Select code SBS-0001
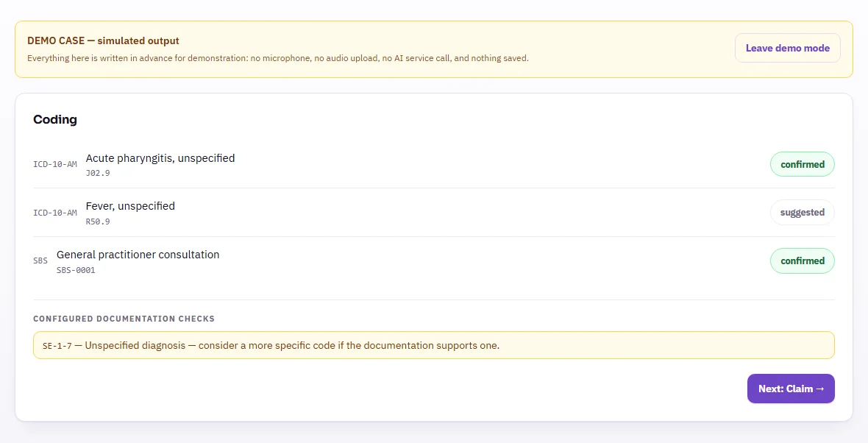 76,270
